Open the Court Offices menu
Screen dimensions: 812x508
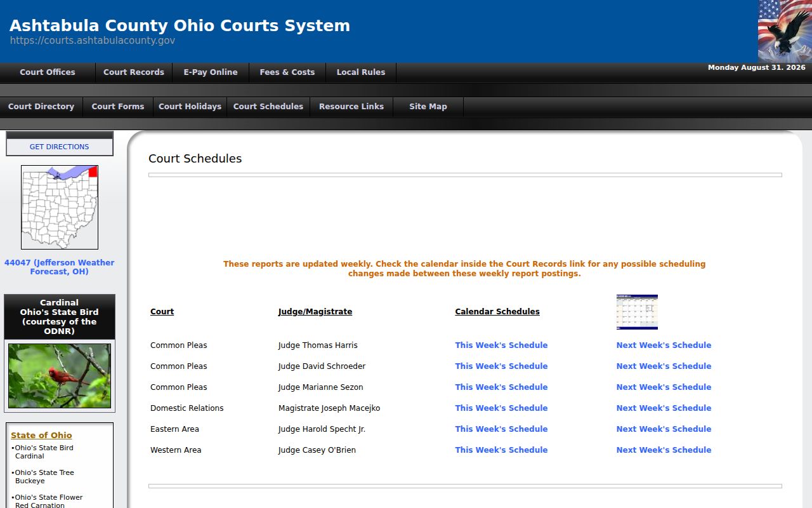coord(48,72)
